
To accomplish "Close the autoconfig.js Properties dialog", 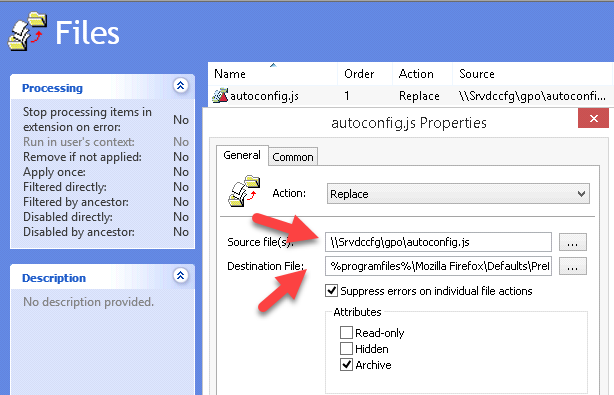I will pos(594,118).
